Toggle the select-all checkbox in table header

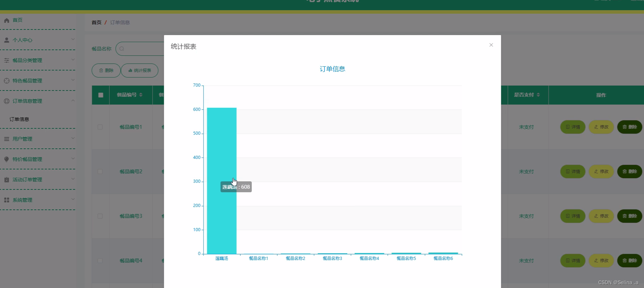(x=101, y=95)
